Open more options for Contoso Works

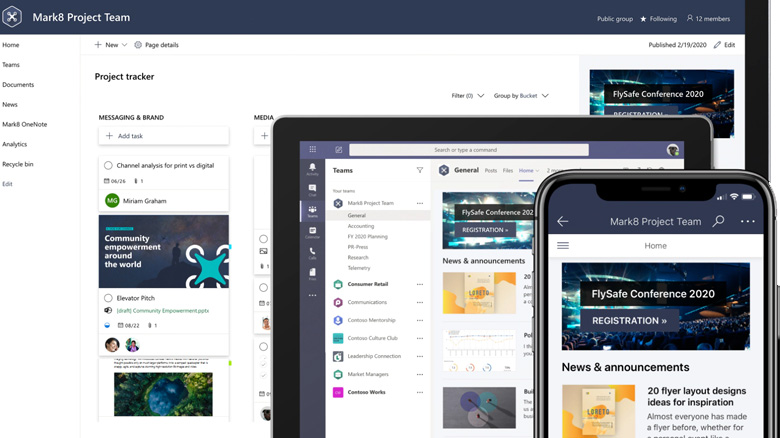coord(420,392)
